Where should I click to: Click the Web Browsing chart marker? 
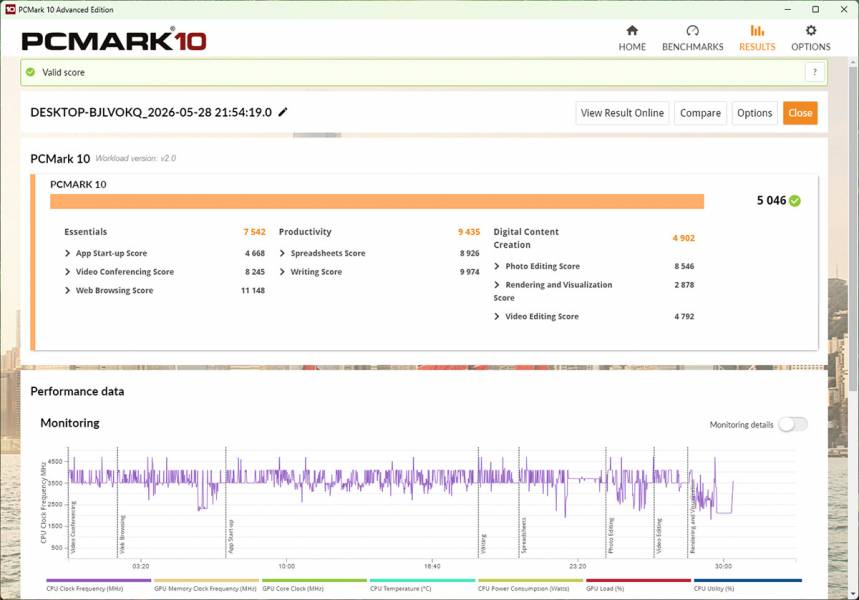(x=122, y=534)
